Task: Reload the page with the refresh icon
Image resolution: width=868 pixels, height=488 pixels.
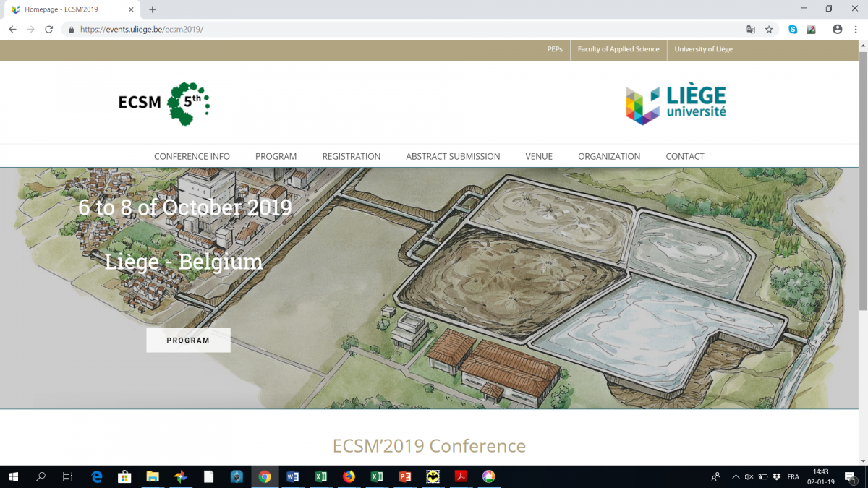Action: click(x=49, y=30)
